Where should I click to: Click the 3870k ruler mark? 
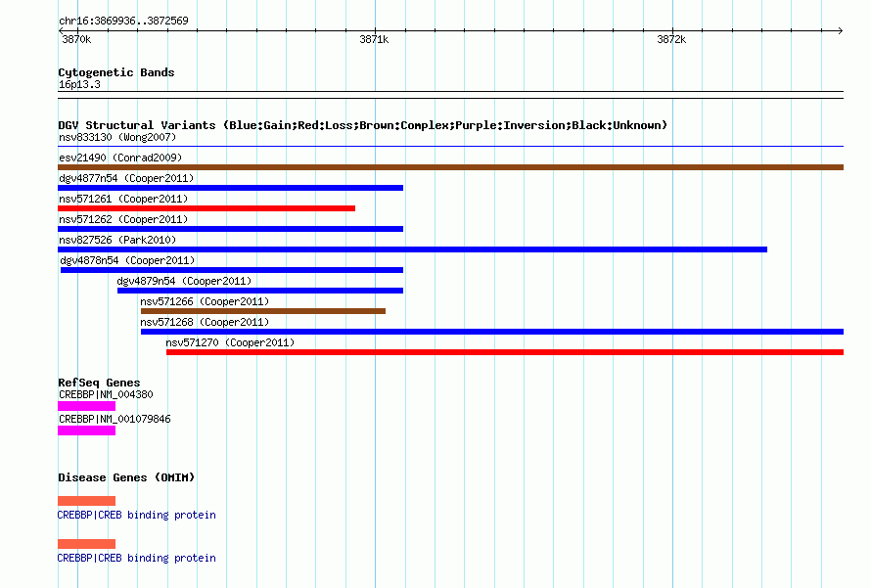[x=76, y=39]
